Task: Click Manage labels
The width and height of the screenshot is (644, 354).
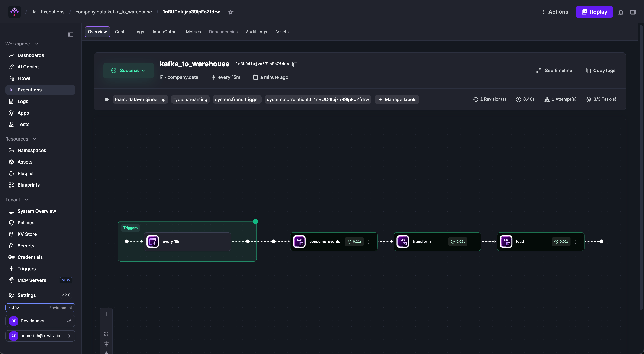Action: pyautogui.click(x=397, y=99)
